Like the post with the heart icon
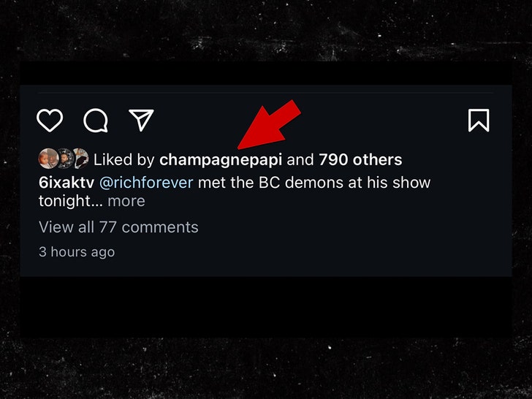 (50, 120)
